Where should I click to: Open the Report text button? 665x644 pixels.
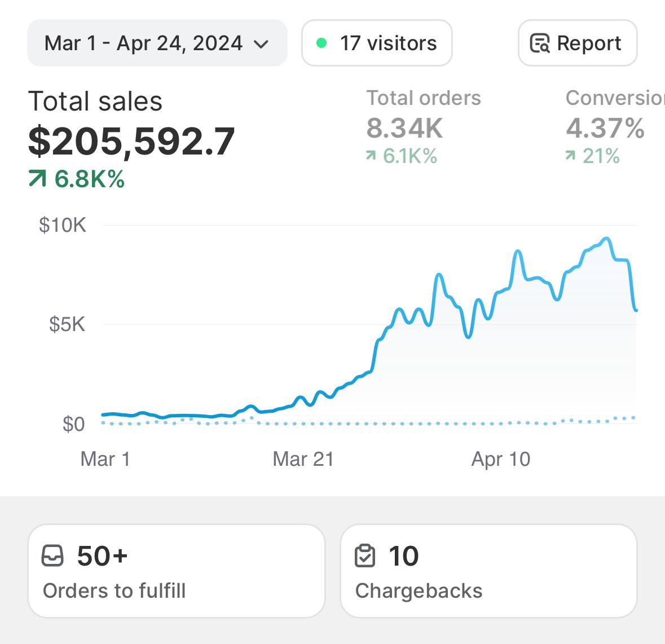click(x=588, y=43)
